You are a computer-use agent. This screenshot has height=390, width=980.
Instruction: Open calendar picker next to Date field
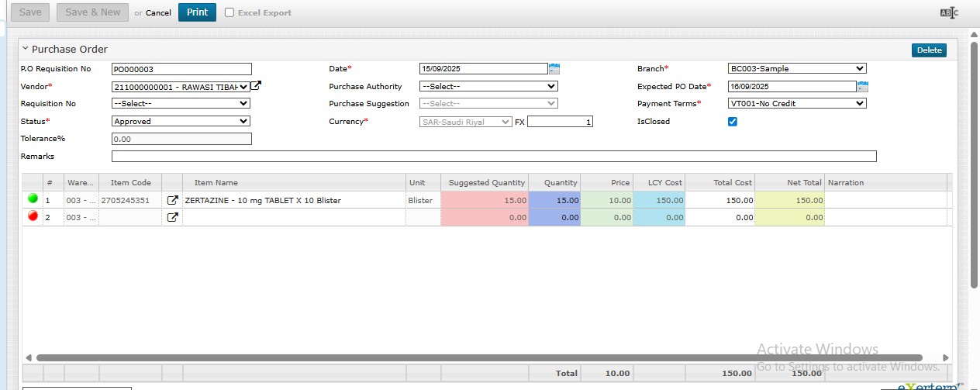pyautogui.click(x=554, y=69)
